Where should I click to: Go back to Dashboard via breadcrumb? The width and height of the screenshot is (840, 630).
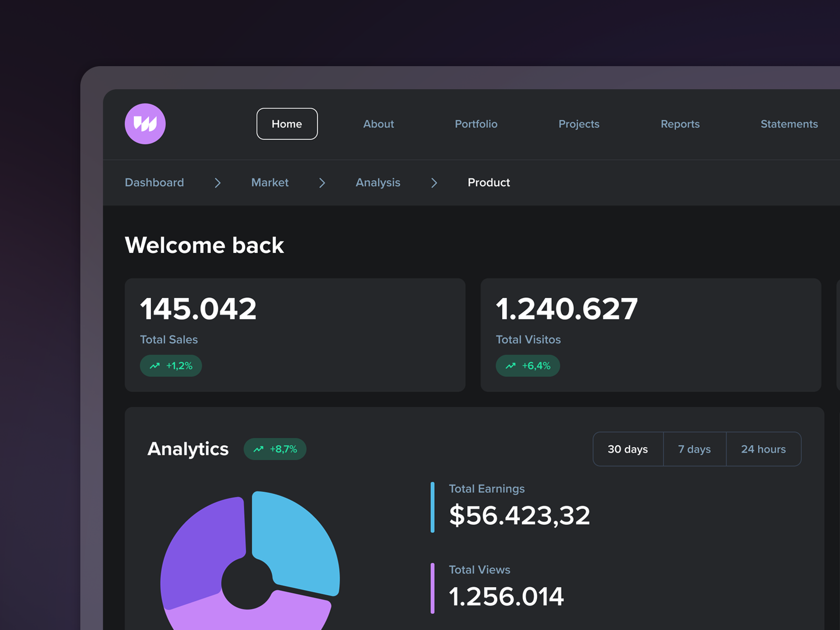coord(154,183)
